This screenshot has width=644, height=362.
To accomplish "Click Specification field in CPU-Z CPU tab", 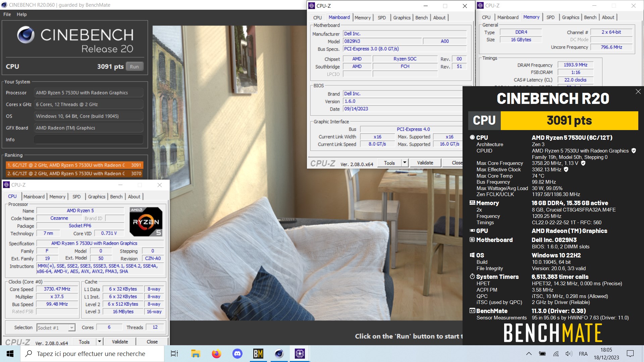I will 100,243.
